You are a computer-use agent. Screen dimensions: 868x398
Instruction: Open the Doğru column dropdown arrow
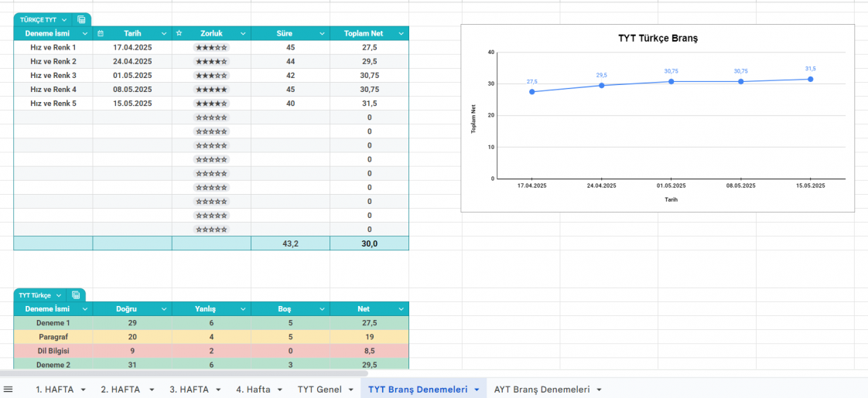tap(163, 309)
